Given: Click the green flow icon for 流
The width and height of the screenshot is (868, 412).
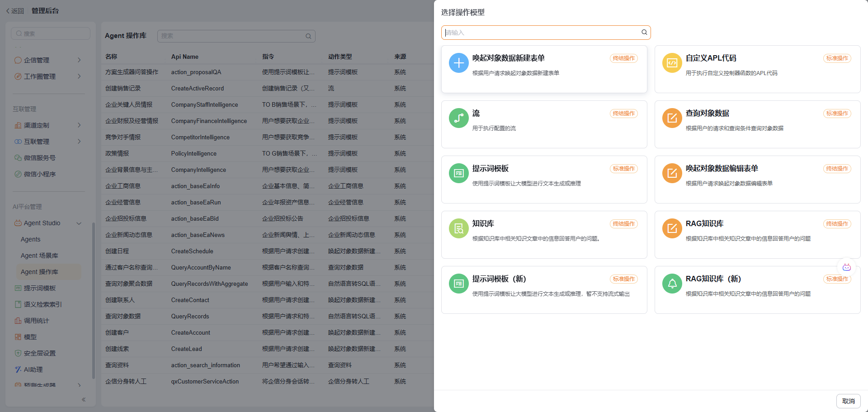Looking at the screenshot, I should pyautogui.click(x=458, y=118).
